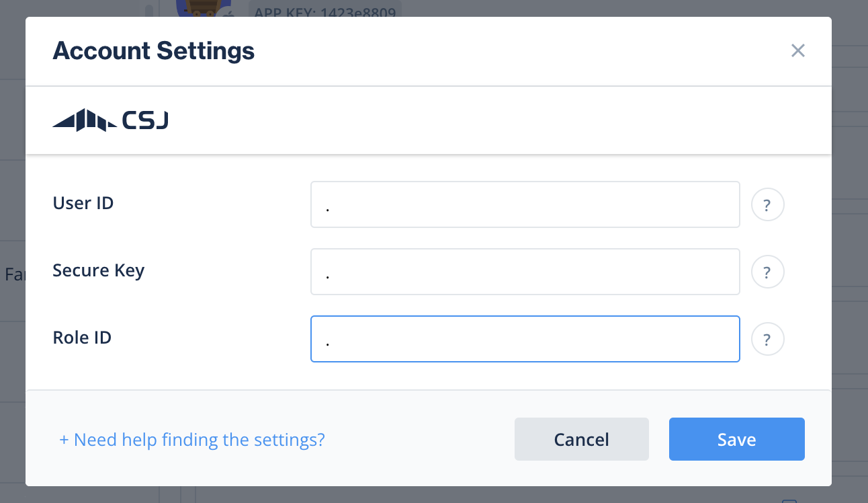Select the question mark circle next to Role ID
The width and height of the screenshot is (868, 503).
point(767,339)
